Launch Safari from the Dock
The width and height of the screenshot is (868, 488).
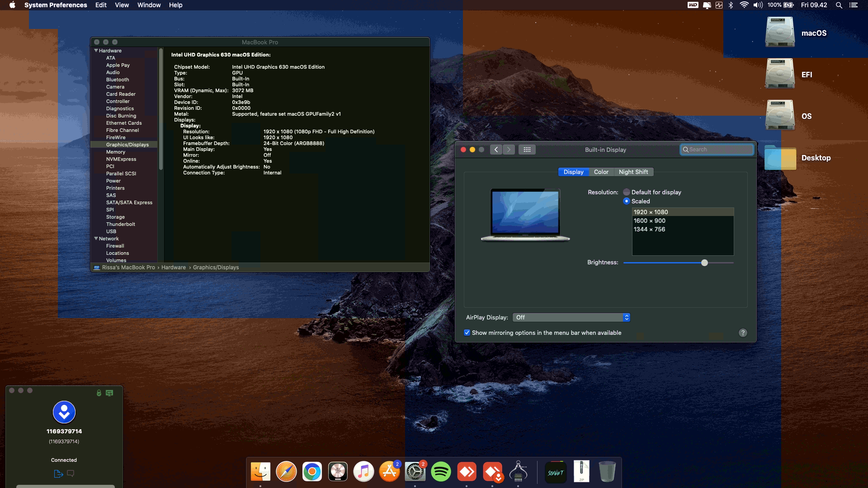click(286, 472)
